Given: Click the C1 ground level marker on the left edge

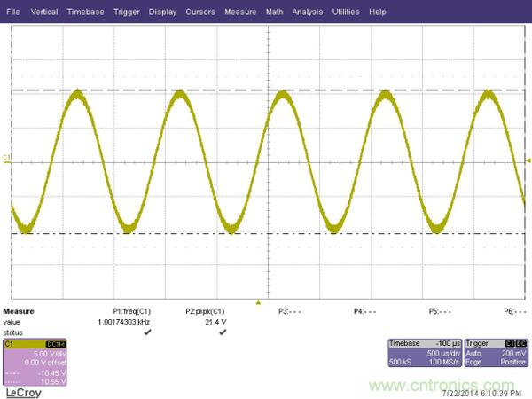Looking at the screenshot, I should point(7,160).
